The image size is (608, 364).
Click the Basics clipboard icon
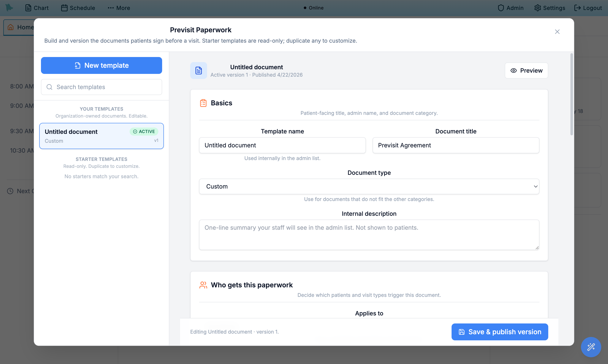[x=203, y=103]
